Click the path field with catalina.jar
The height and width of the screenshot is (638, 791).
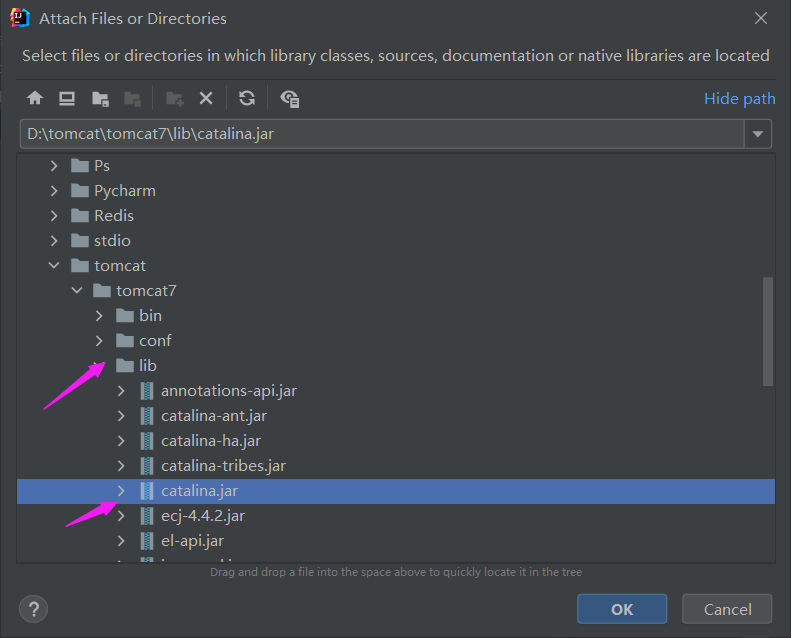[382, 134]
